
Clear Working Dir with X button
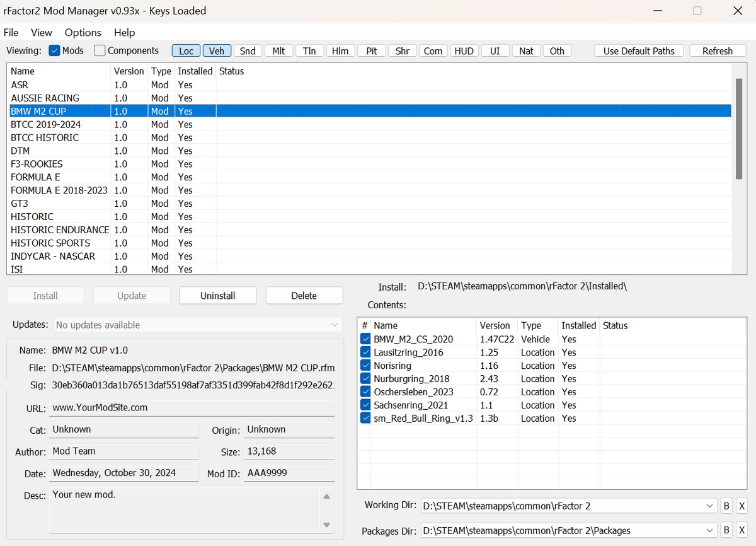click(x=742, y=506)
